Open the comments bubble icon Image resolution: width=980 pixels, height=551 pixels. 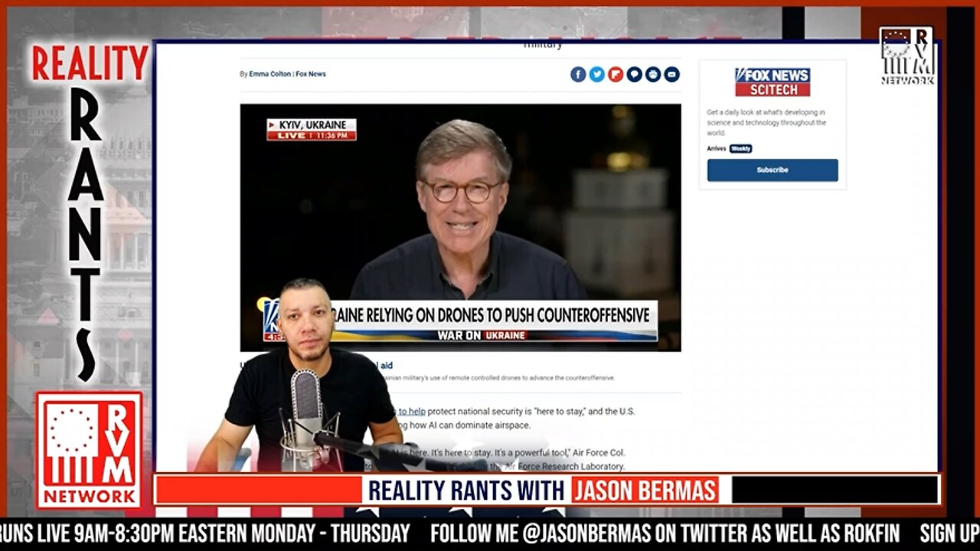634,74
